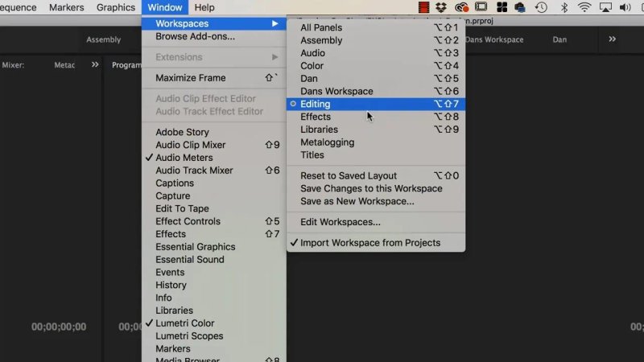Switch to Assembly workspace in submenu

point(376,41)
